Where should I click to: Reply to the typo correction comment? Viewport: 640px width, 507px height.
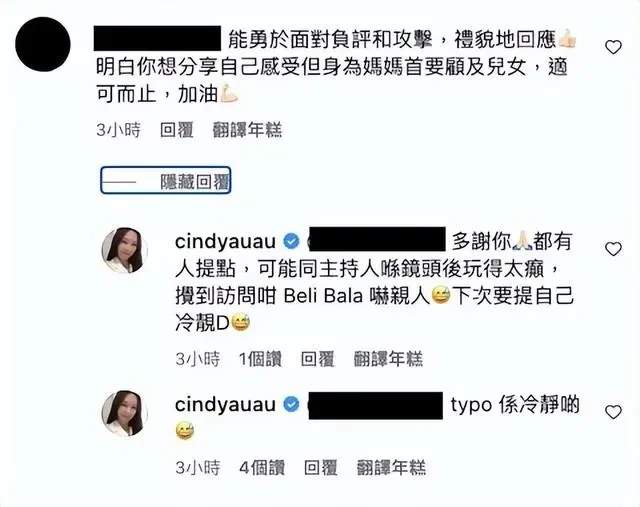point(320,468)
